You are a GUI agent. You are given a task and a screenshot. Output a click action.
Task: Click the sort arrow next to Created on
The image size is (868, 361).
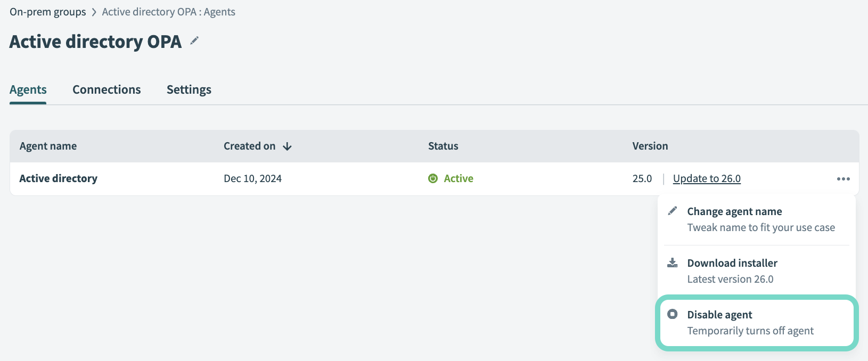click(x=287, y=146)
